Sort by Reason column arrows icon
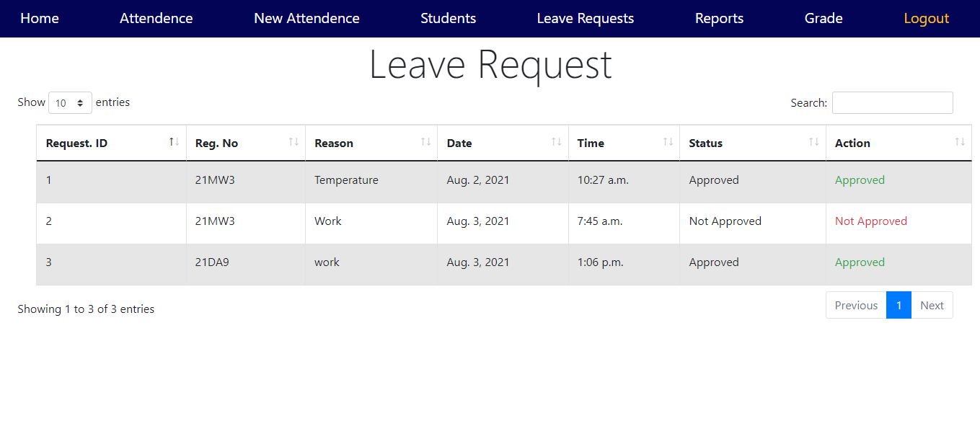Viewport: 980px width, 447px height. 425,142
